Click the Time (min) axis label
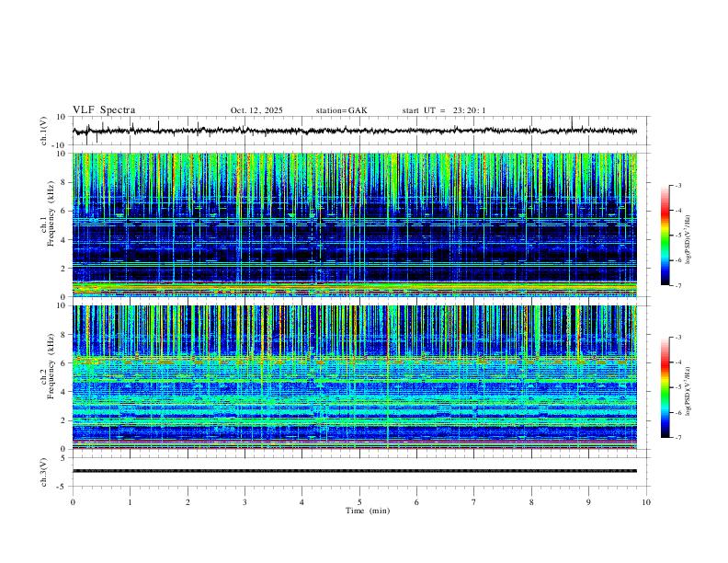The height and width of the screenshot is (563, 728). 368,511
